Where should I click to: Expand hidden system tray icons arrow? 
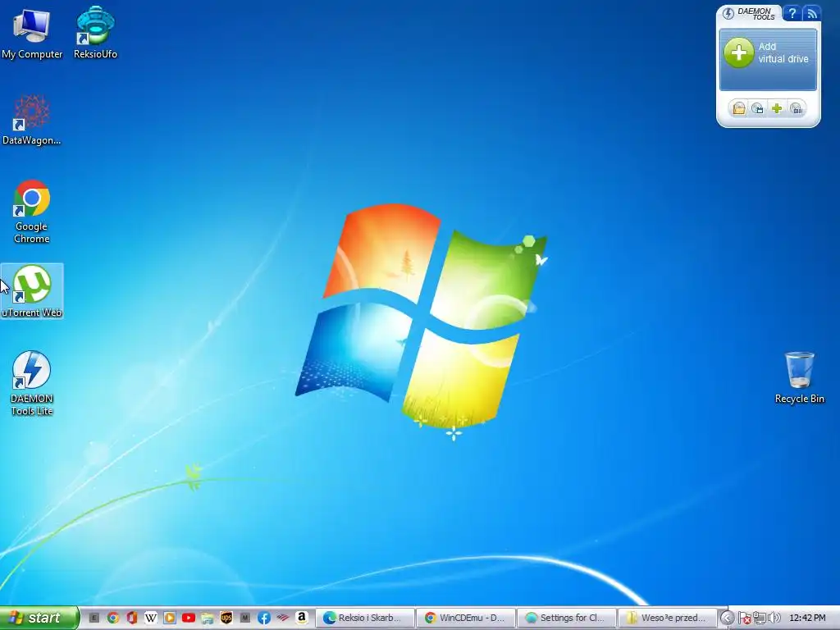(727, 618)
